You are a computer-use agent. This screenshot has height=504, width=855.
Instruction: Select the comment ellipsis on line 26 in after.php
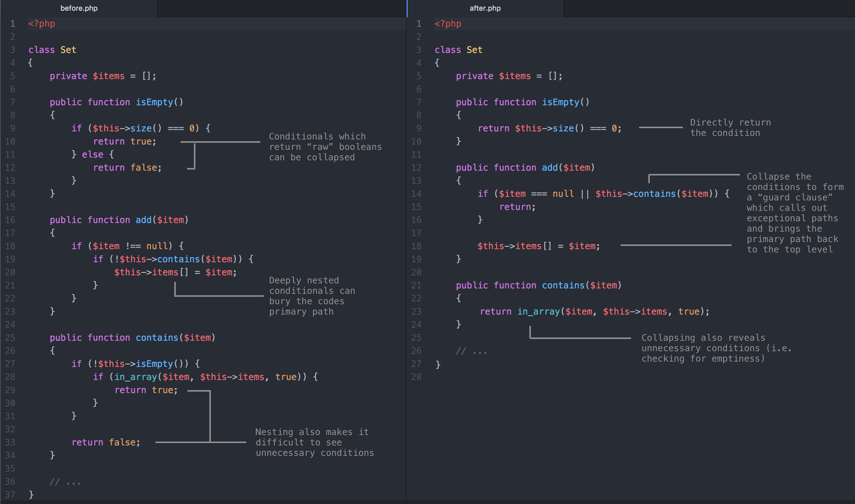[472, 351]
